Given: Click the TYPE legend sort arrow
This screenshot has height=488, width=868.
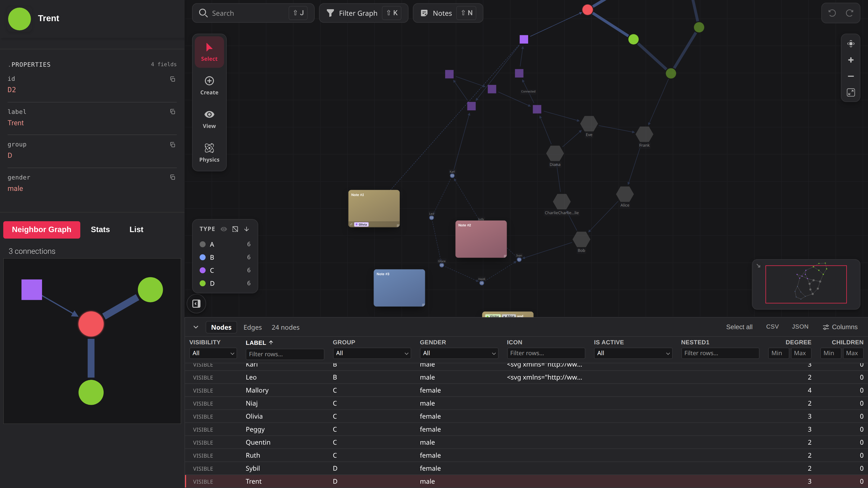Looking at the screenshot, I should pos(247,229).
